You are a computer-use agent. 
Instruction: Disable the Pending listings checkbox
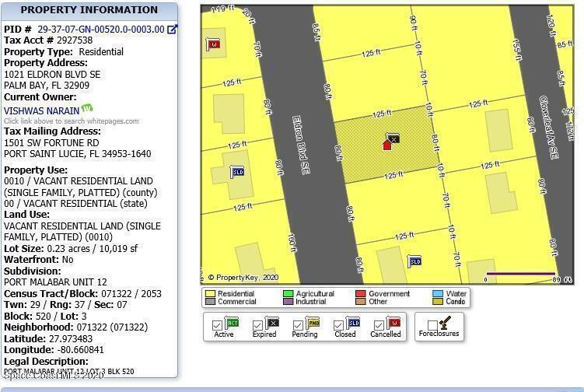click(x=299, y=326)
